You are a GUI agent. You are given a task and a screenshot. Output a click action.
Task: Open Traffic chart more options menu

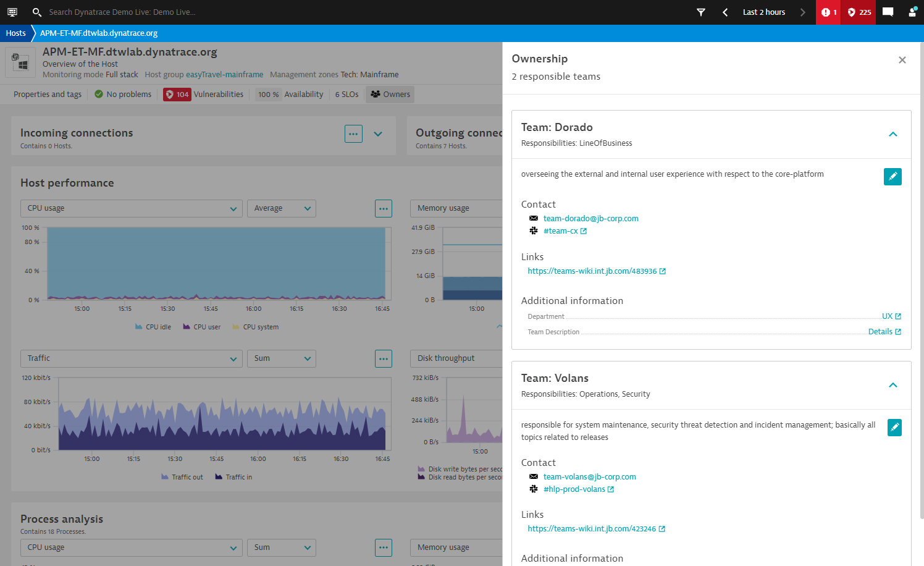click(x=384, y=358)
